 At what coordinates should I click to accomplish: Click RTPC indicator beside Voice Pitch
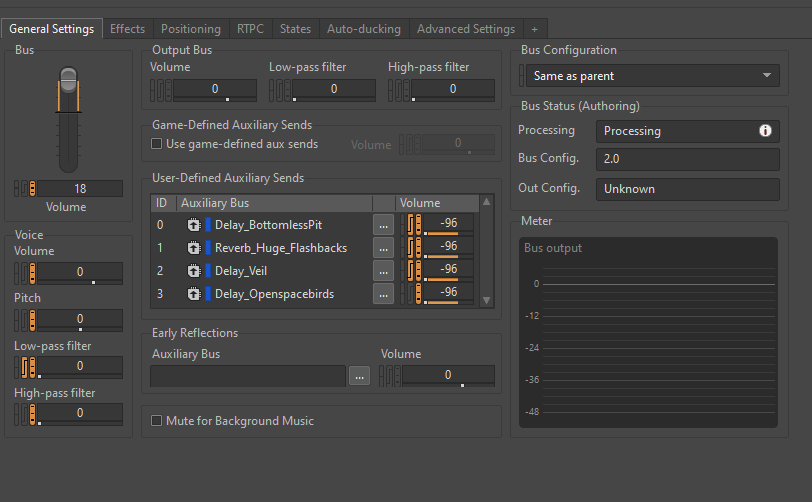click(33, 320)
